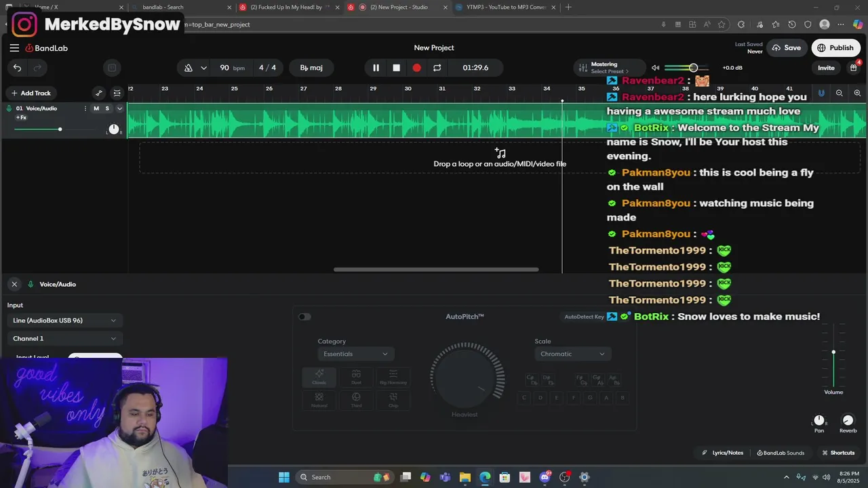This screenshot has height=488, width=868.
Task: Toggle the magnet snap to grid
Action: point(821,93)
